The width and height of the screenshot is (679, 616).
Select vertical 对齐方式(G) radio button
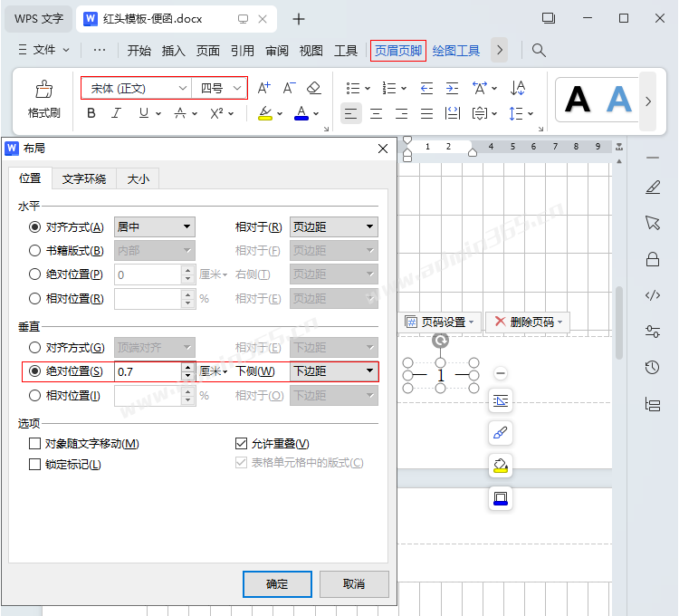click(x=34, y=348)
